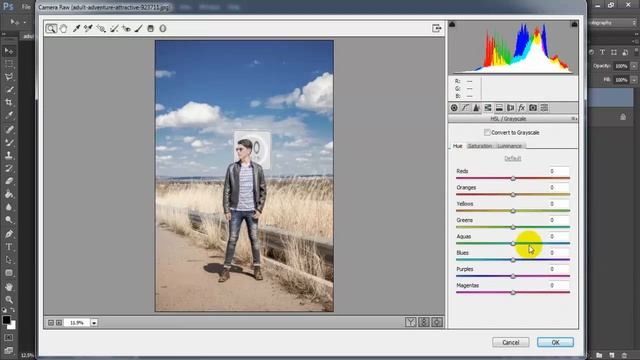Select the Radial Filter tool

pos(163,29)
